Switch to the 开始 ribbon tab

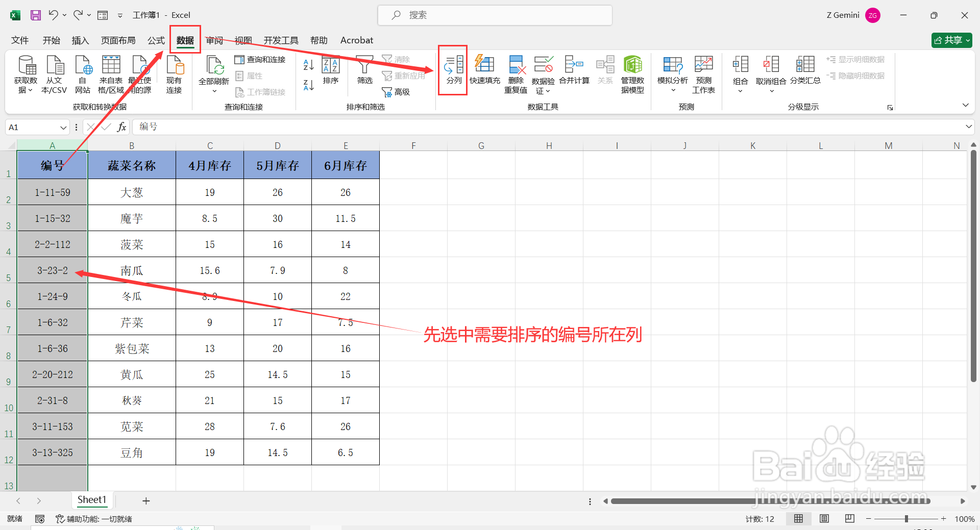tap(51, 40)
